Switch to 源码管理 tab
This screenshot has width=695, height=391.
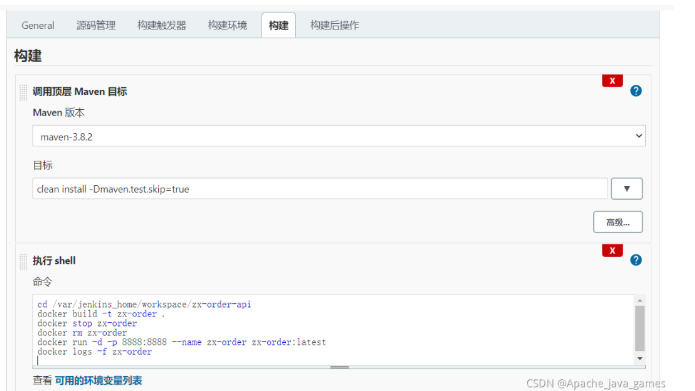pyautogui.click(x=96, y=25)
